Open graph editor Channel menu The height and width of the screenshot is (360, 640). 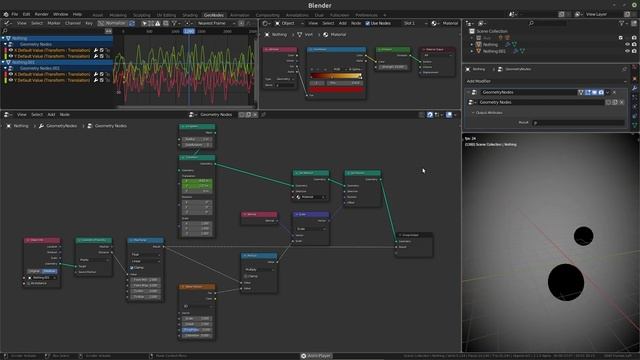tap(73, 23)
